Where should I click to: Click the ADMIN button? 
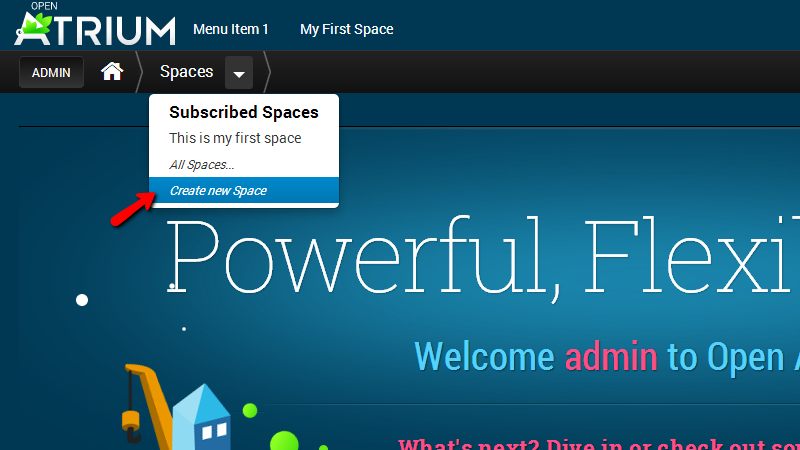pos(51,72)
